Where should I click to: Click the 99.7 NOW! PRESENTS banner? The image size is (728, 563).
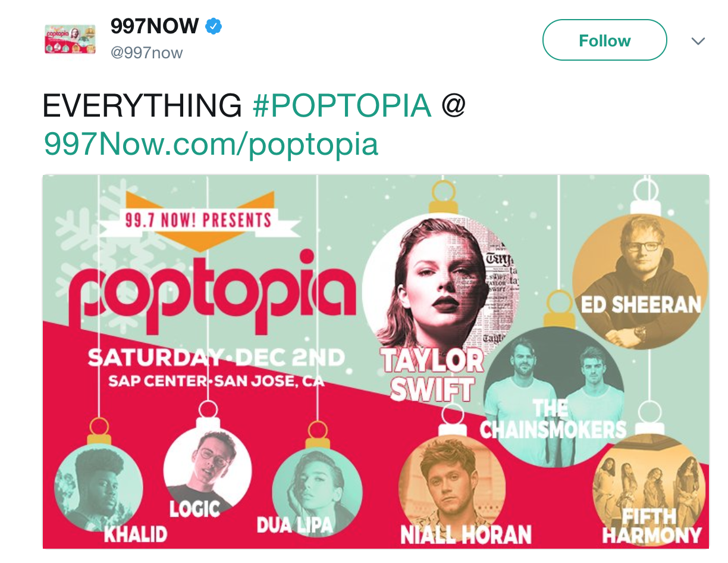coord(200,221)
